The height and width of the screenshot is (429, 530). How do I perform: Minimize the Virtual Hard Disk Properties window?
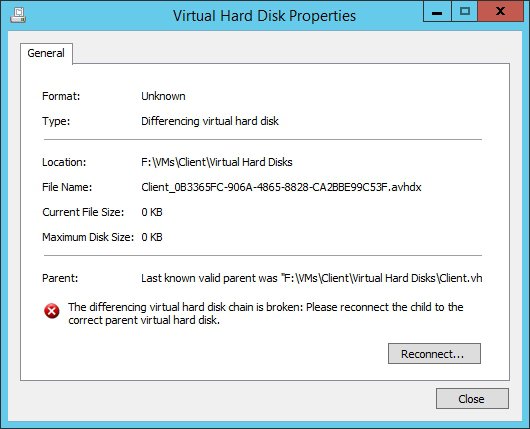[x=437, y=11]
